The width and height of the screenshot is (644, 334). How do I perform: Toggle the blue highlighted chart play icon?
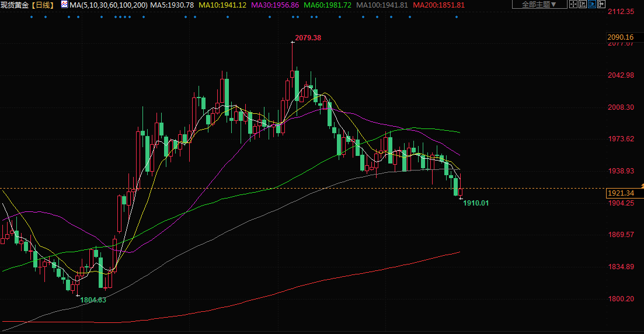593,5
